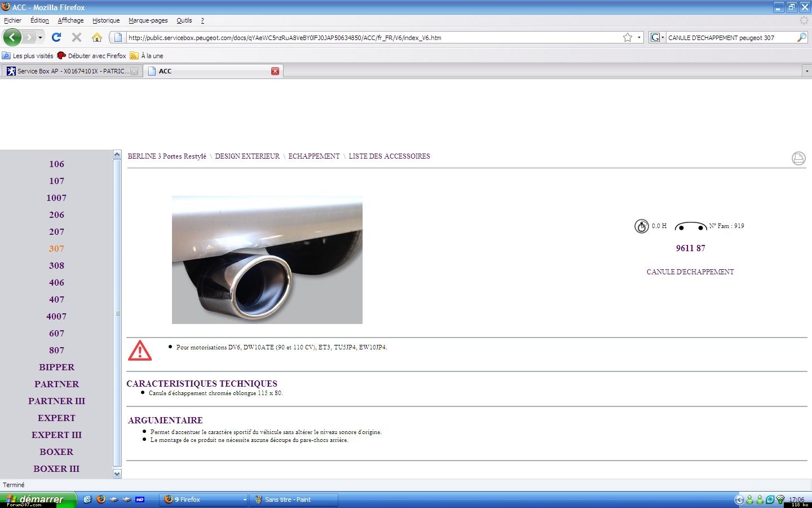This screenshot has width=812, height=508.
Task: Click the exhaust tip product image
Action: tap(267, 260)
